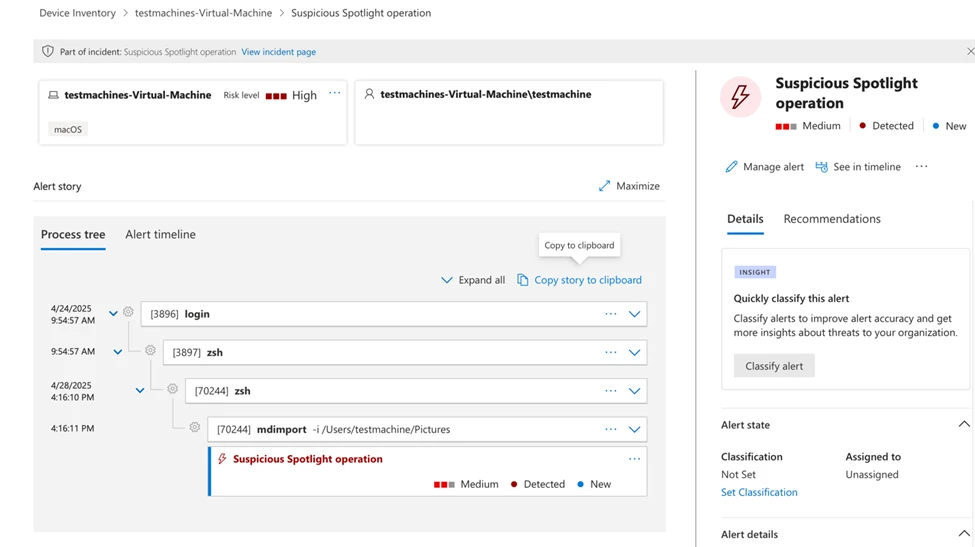Open the Recommendations tab
The image size is (975, 547).
831,219
